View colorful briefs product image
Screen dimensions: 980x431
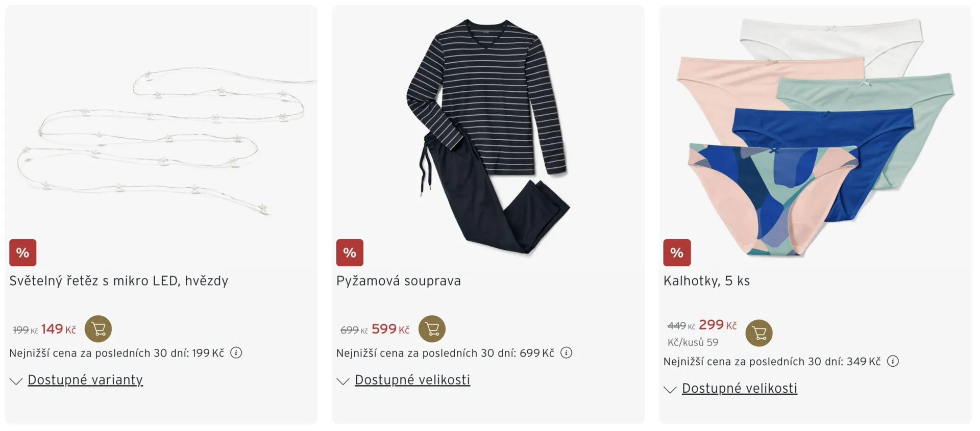(815, 135)
